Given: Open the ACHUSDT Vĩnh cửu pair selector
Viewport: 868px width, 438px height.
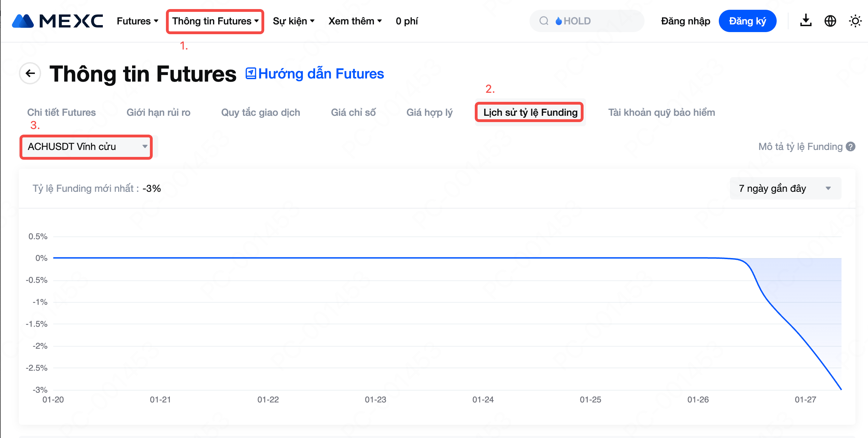Looking at the screenshot, I should coord(86,146).
